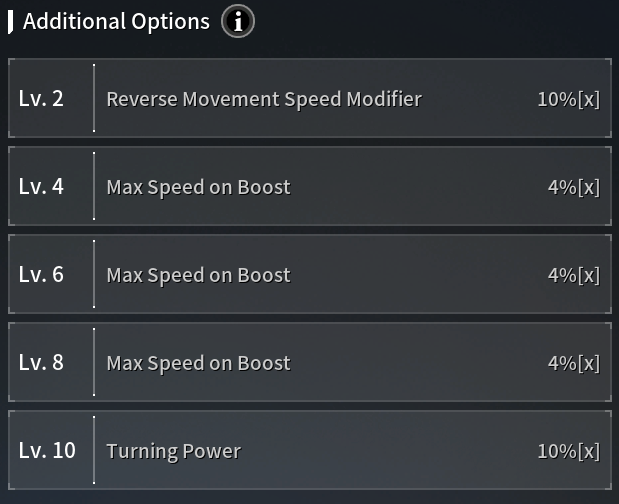Screen dimensions: 619x504
Task: Open the Additional Options info icon
Action: pos(238,21)
